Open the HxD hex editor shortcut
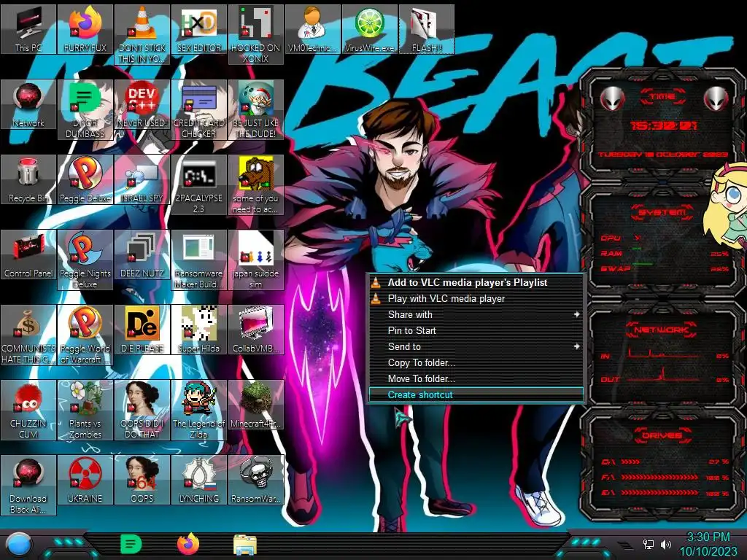The width and height of the screenshot is (747, 560). (x=198, y=29)
